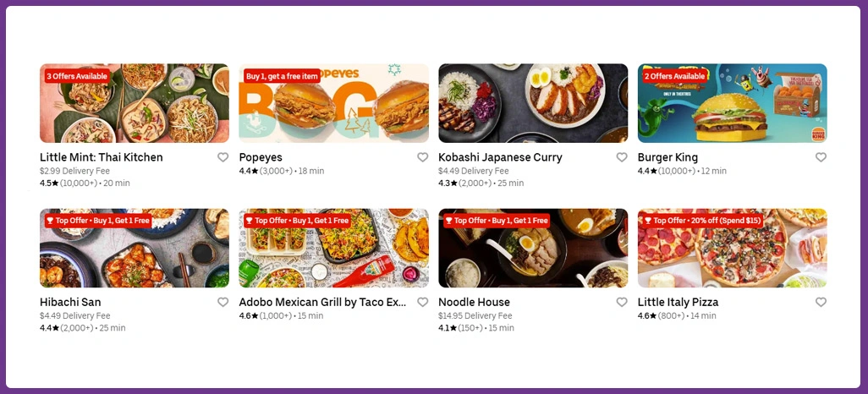Open the Burger King promotional image

(x=733, y=103)
